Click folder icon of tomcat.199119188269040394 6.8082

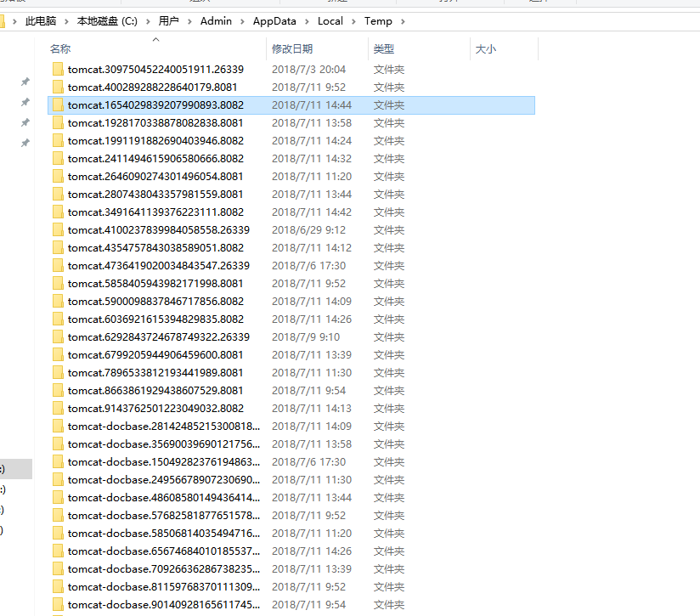pos(58,140)
